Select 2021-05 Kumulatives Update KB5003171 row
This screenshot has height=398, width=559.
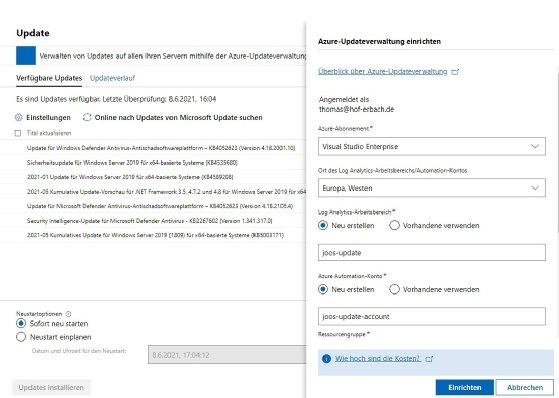click(153, 235)
